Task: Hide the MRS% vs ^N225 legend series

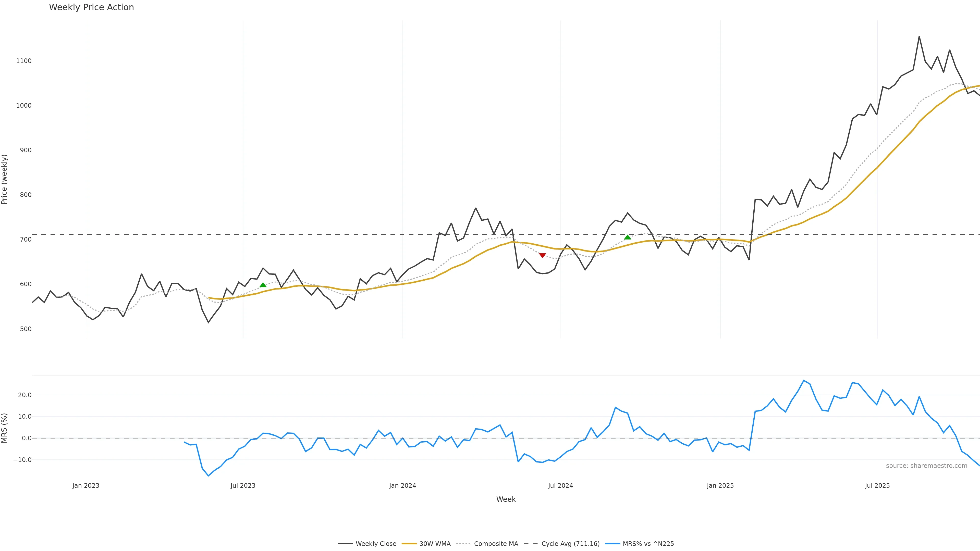Action: 648,544
